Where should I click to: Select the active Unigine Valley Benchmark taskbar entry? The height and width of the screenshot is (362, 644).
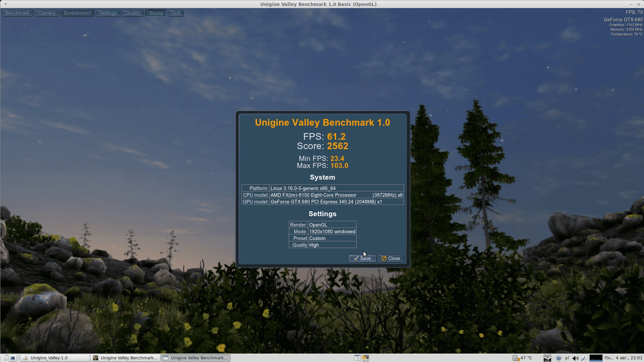point(196,358)
